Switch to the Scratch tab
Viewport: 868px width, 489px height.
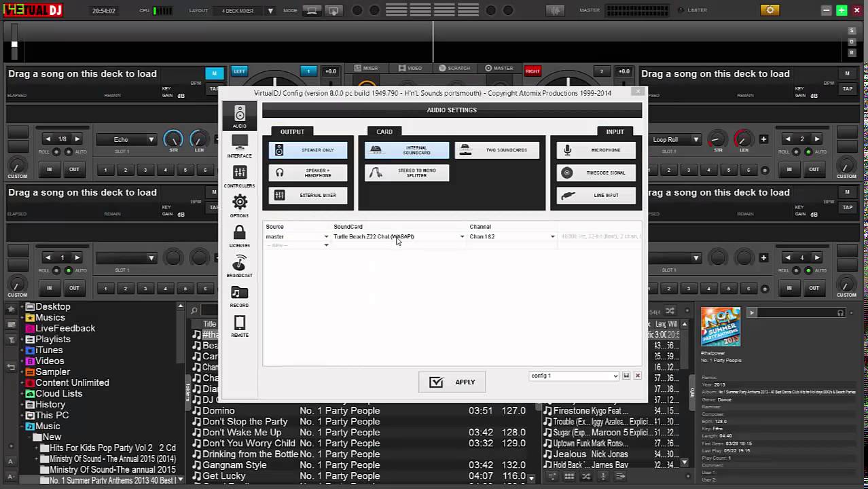[x=454, y=68]
